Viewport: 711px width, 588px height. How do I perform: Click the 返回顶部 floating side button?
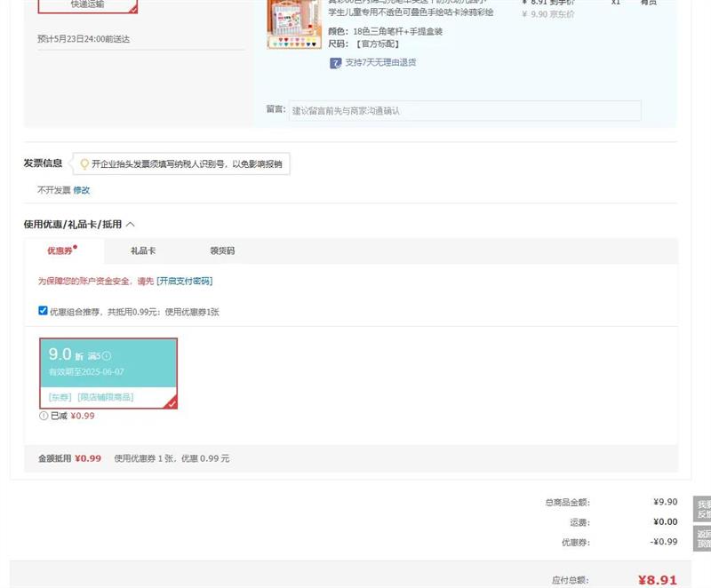pos(702,539)
